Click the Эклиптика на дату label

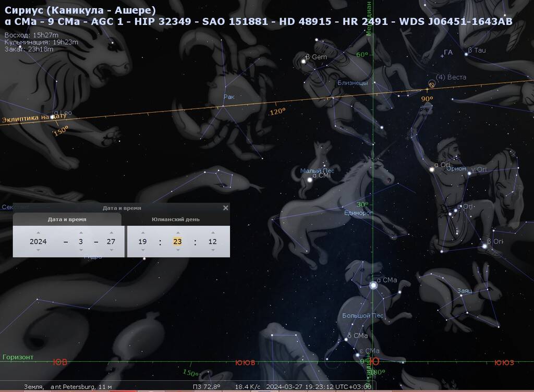click(x=34, y=117)
